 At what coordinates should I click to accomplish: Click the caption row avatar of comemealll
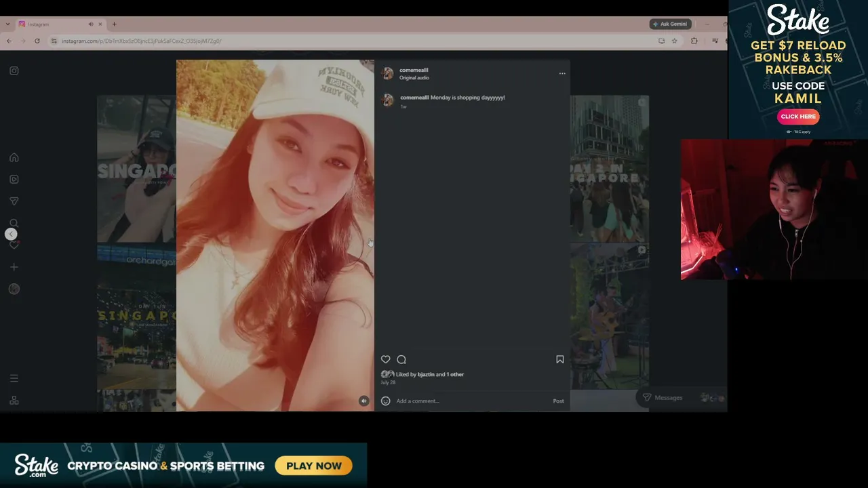(x=388, y=100)
